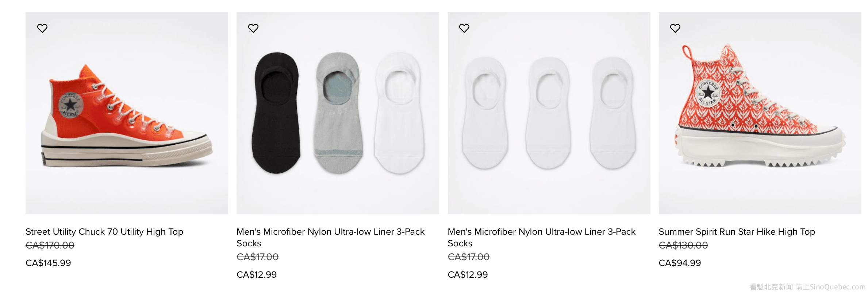The image size is (868, 293).
Task: Click crossed-out CA$17.00 under all-white socks
Action: [x=469, y=257]
